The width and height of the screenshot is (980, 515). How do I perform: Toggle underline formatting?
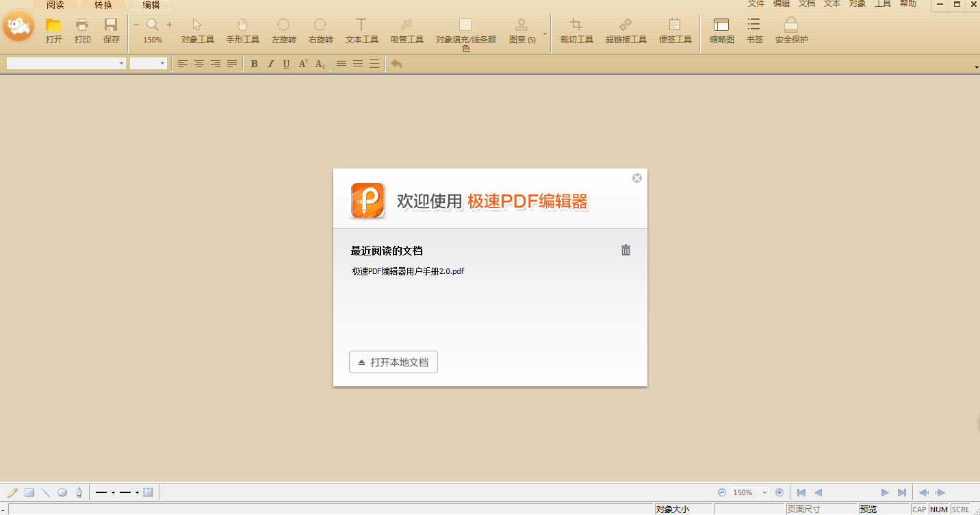pyautogui.click(x=286, y=64)
